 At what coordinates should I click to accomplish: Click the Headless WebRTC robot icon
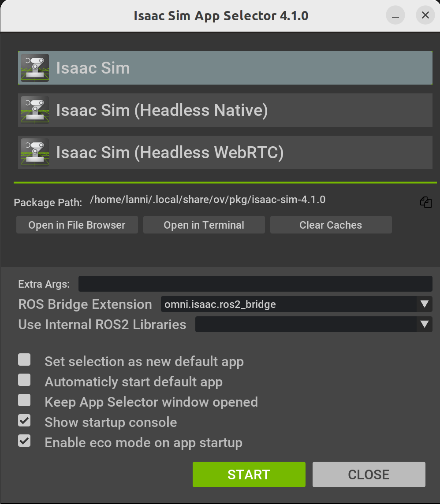(35, 152)
